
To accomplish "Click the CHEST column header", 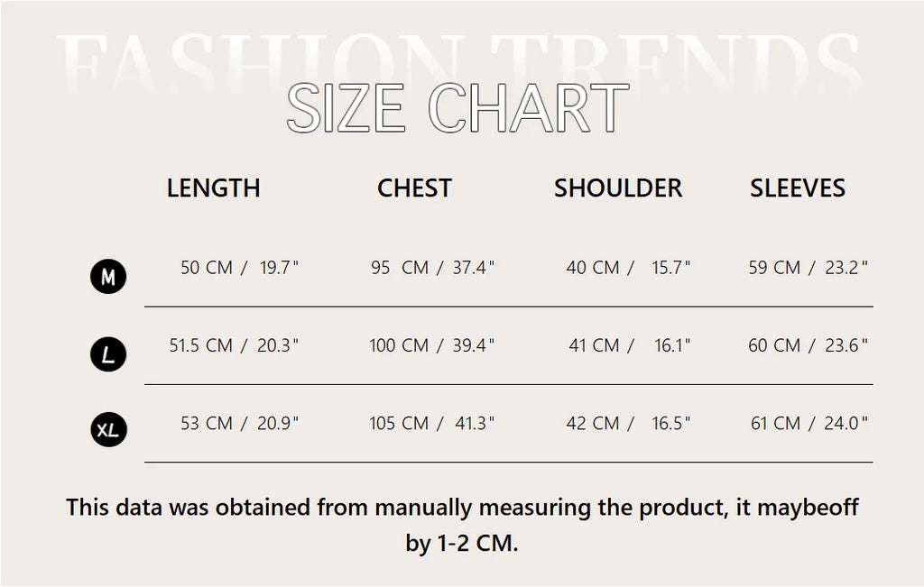I will pos(414,188).
